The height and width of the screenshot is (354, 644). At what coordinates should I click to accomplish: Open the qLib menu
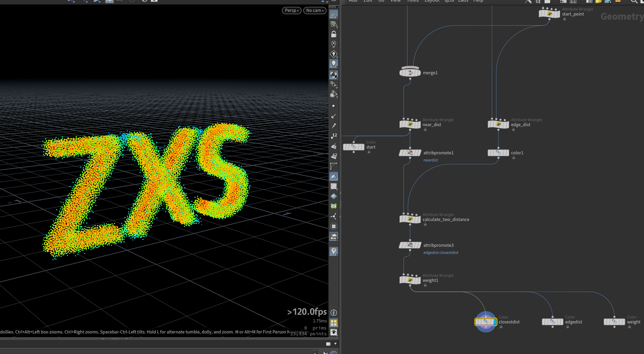[x=449, y=1]
